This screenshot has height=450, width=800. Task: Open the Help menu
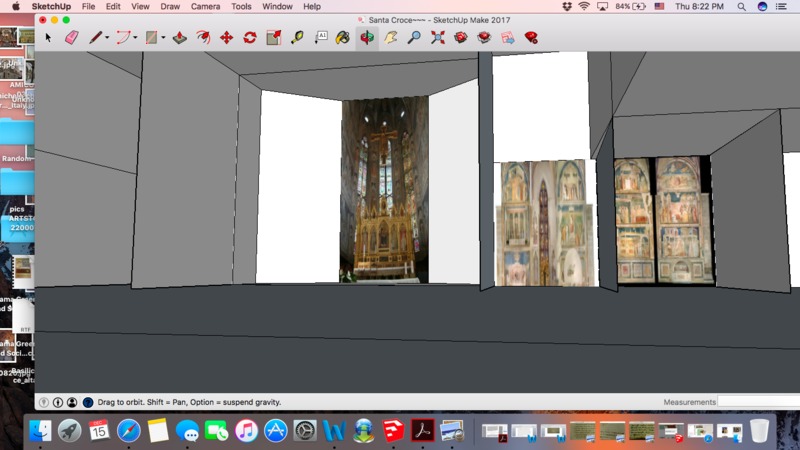(x=312, y=6)
